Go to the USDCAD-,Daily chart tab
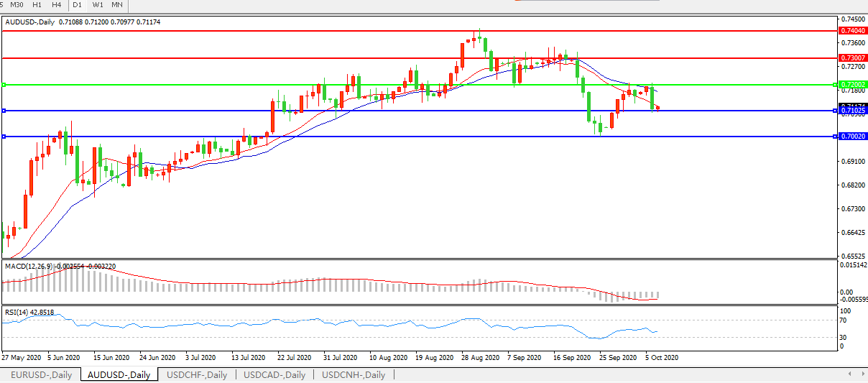The height and width of the screenshot is (383, 868). [274, 374]
